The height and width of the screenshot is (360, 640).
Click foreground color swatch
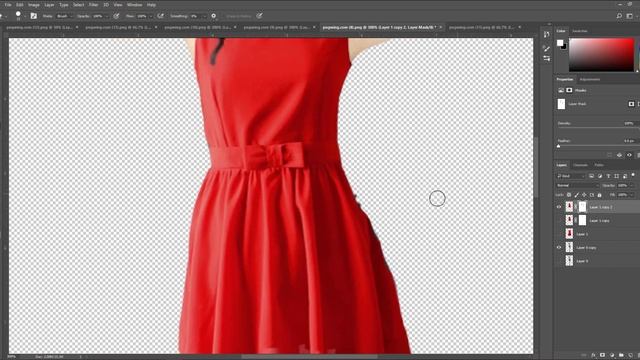click(560, 43)
